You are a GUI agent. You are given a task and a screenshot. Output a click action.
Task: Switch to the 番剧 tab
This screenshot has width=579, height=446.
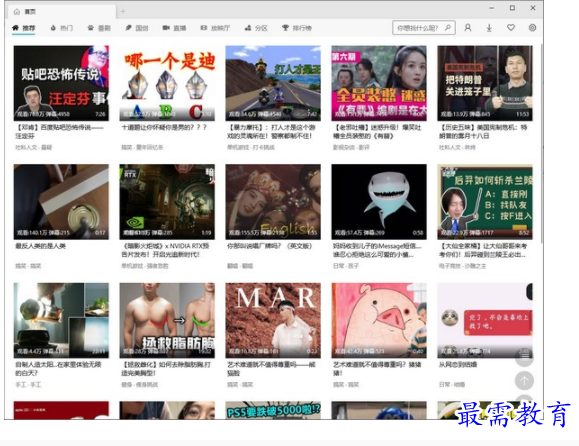[x=99, y=28]
